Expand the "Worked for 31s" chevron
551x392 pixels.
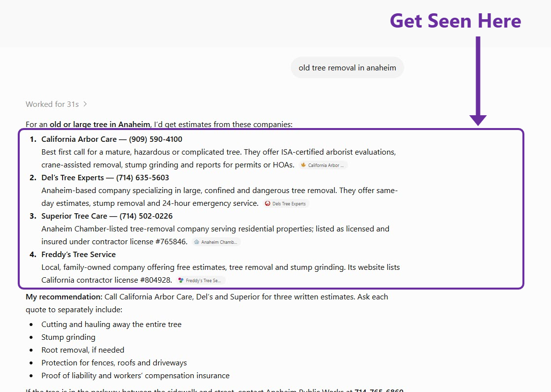(x=85, y=104)
